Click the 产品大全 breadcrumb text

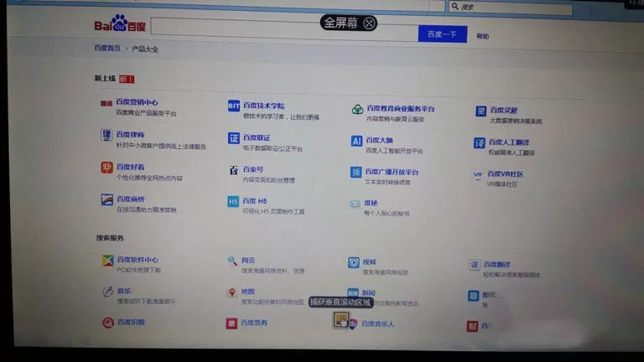click(x=145, y=49)
